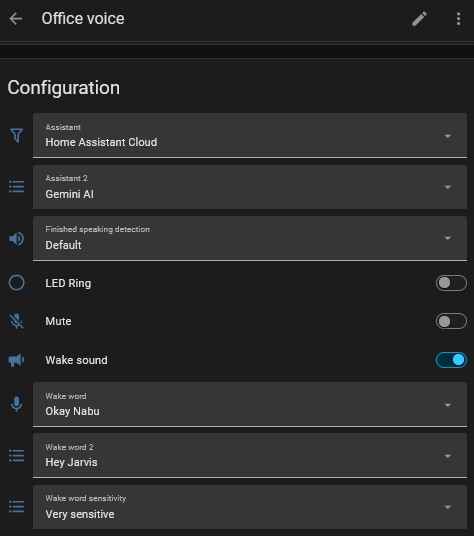
Task: Turn on the LED Ring switch
Action: [451, 283]
